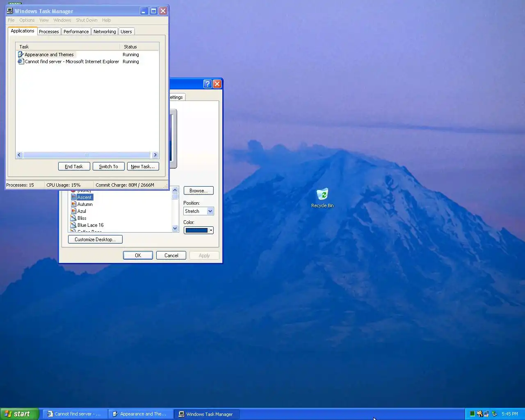Click the Color: label
The width and height of the screenshot is (525, 420).
[x=189, y=222]
